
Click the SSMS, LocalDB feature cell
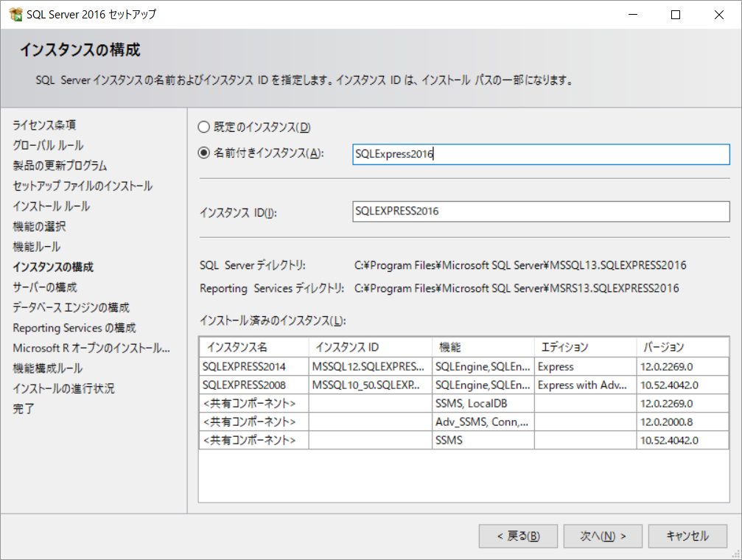483,403
